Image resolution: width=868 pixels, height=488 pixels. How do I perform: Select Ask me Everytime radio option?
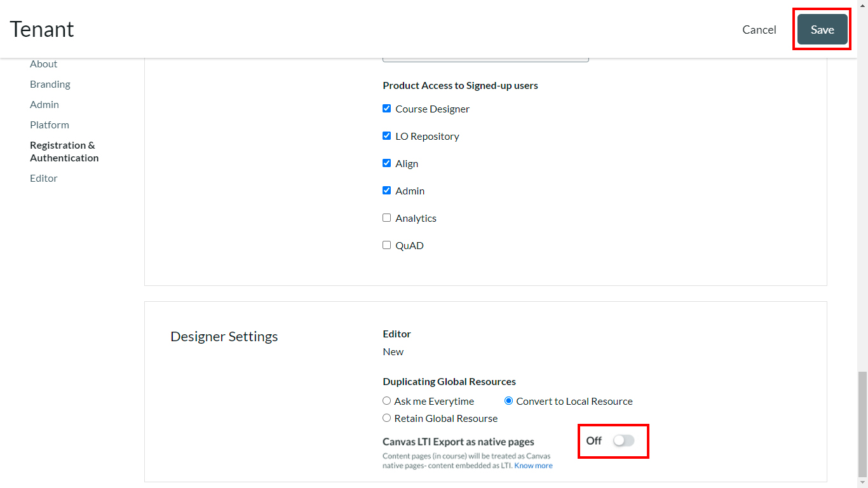(x=386, y=401)
